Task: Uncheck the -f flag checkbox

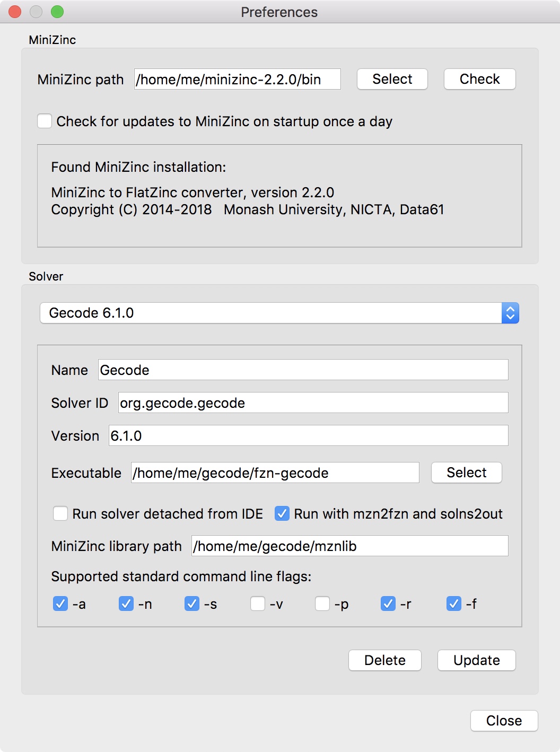Action: point(454,604)
